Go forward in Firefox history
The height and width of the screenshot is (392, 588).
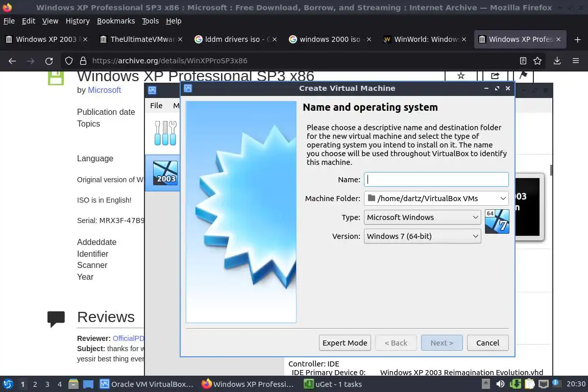click(31, 61)
